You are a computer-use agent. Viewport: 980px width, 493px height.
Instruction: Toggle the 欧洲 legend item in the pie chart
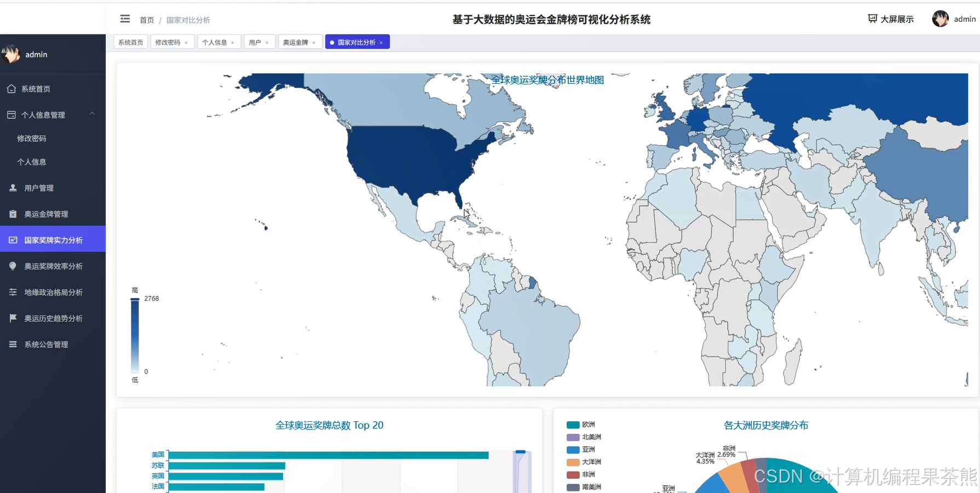click(x=581, y=425)
